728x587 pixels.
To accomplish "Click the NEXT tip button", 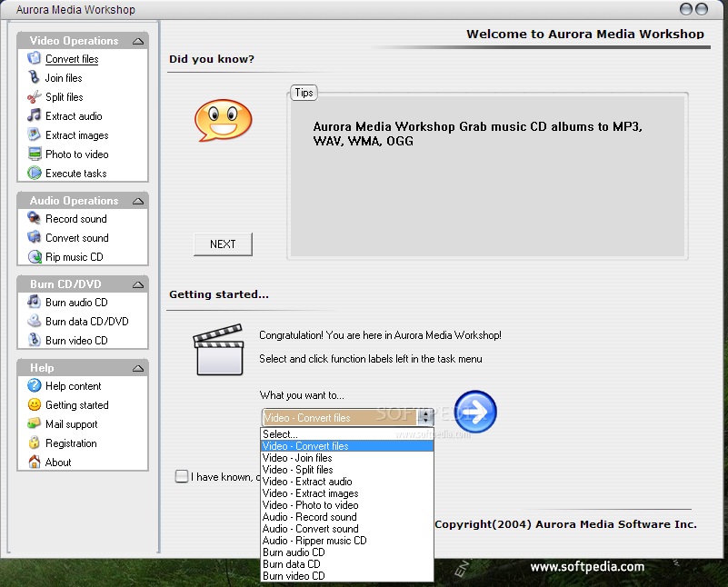I will point(223,244).
